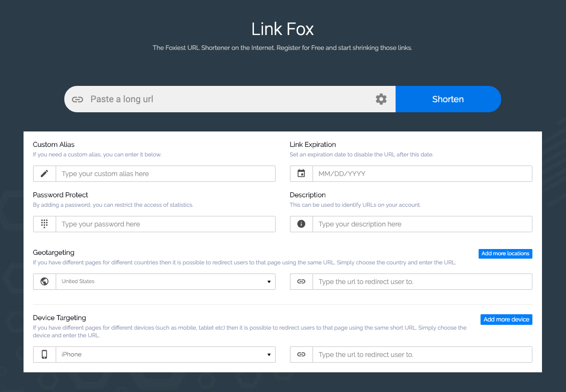Click the pencil icon beside the custom alias field
The image size is (566, 392).
pos(44,173)
